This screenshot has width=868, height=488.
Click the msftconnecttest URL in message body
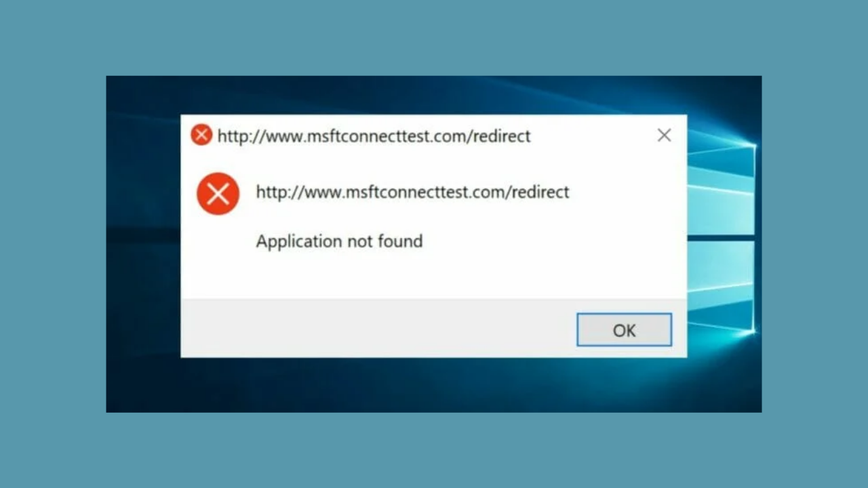coord(412,192)
